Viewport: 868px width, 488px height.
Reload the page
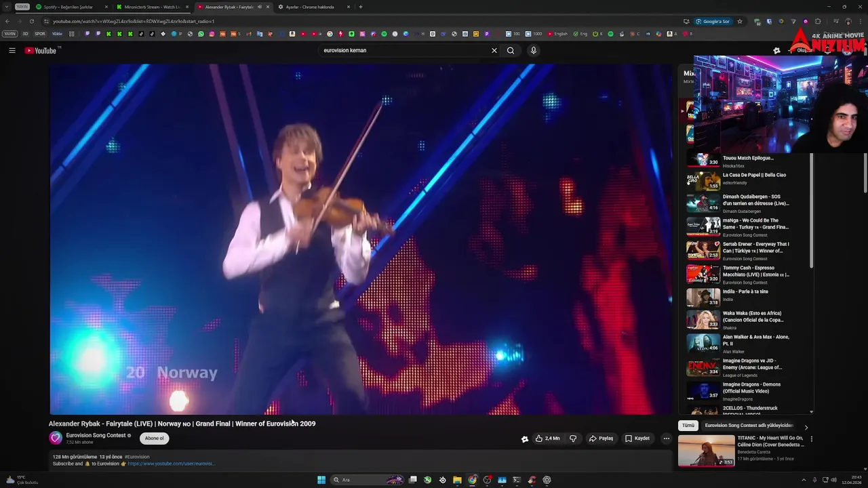click(x=31, y=21)
